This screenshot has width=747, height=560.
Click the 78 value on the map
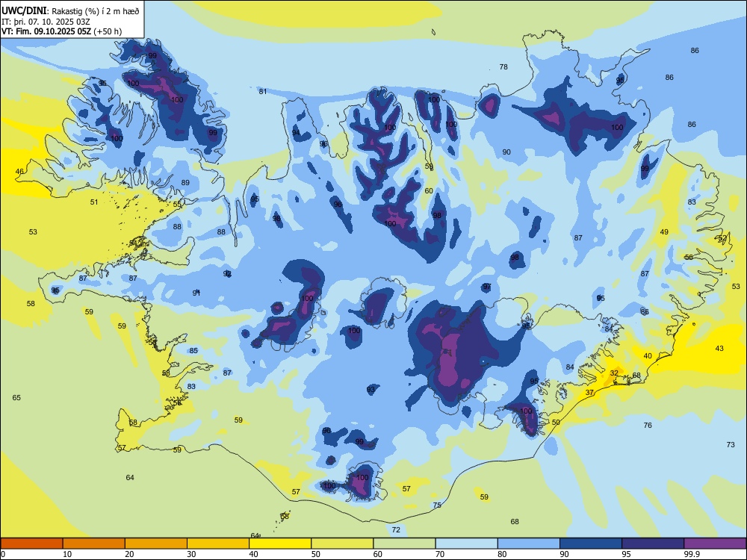pos(503,66)
